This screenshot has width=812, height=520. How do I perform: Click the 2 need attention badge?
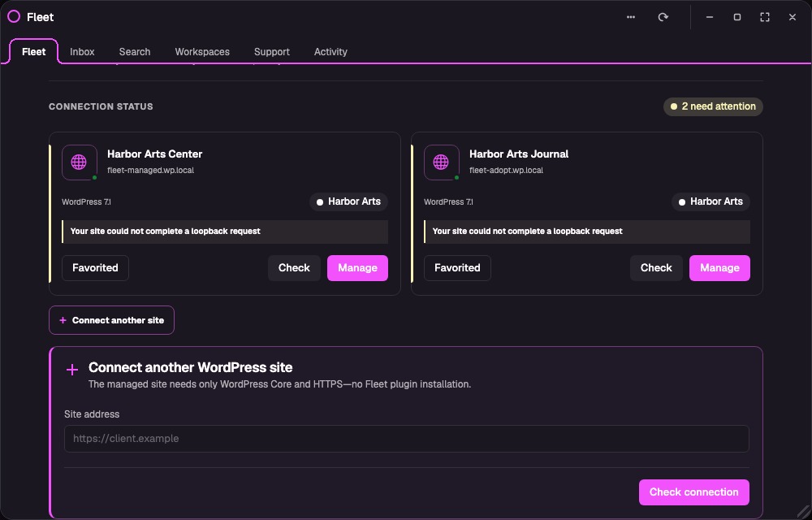tap(713, 106)
